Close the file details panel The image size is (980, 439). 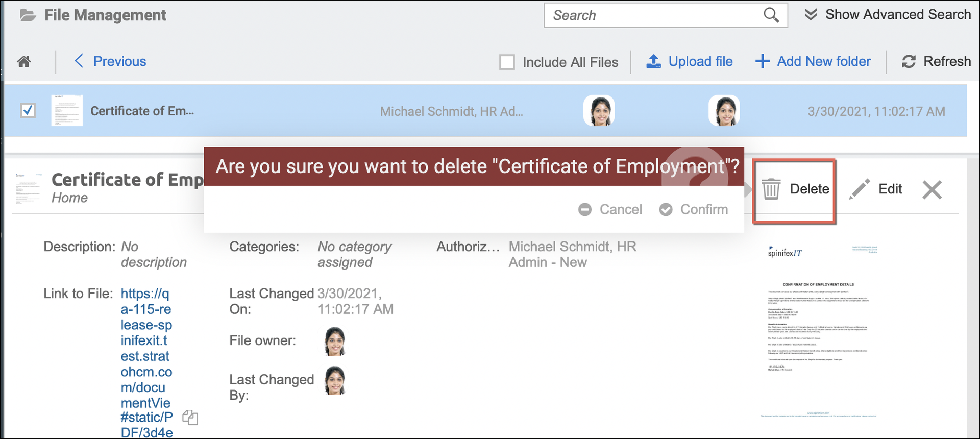pos(932,190)
